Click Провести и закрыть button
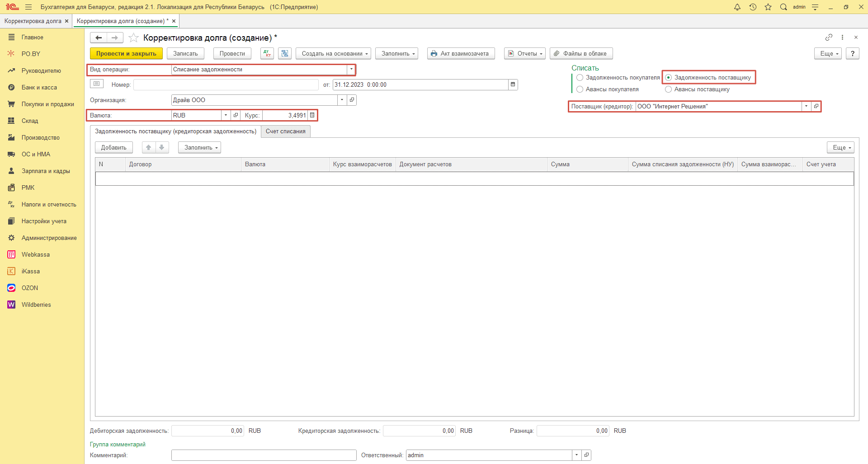Viewport: 868px width, 464px height. [x=126, y=53]
